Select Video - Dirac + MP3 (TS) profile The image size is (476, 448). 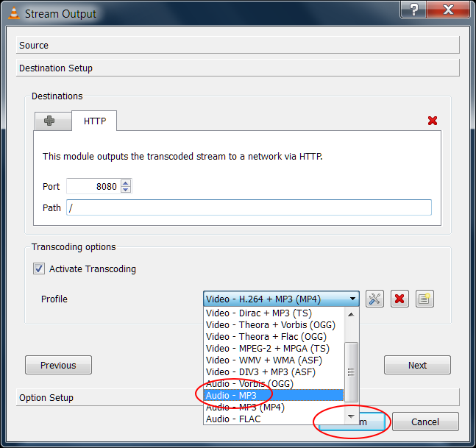(x=274, y=313)
